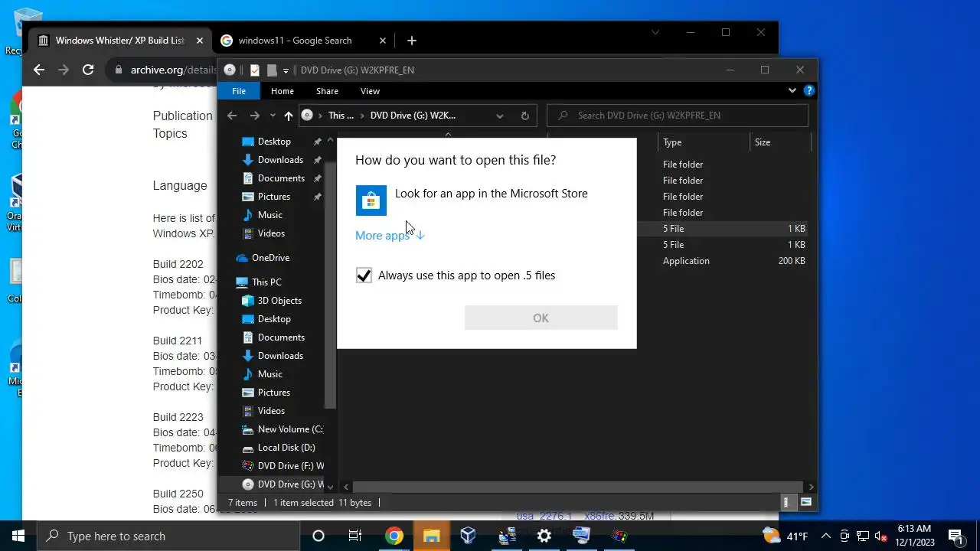Open Explorer help question mark icon

pos(808,90)
